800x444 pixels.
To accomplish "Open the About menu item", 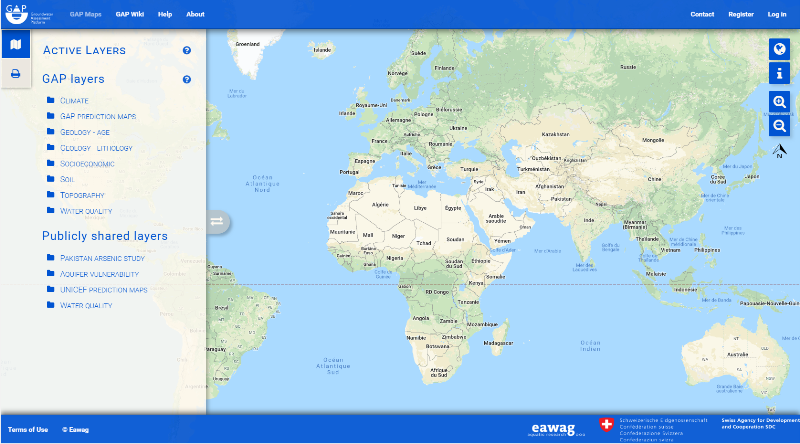I will pyautogui.click(x=195, y=14).
